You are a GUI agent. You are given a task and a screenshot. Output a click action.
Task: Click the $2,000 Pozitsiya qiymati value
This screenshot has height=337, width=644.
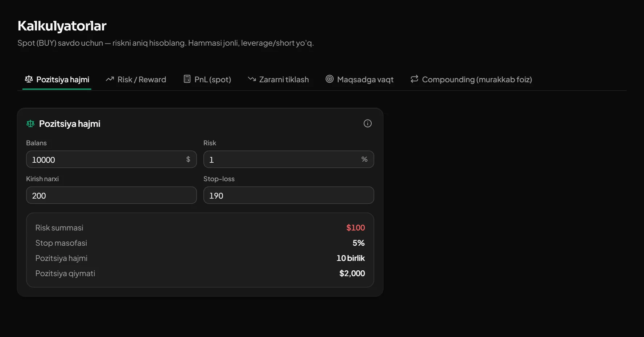(352, 273)
